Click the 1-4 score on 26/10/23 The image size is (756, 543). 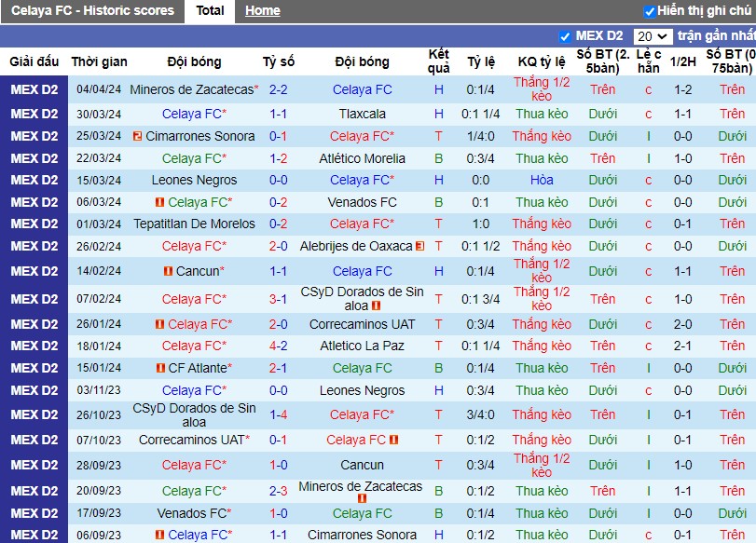tap(278, 414)
